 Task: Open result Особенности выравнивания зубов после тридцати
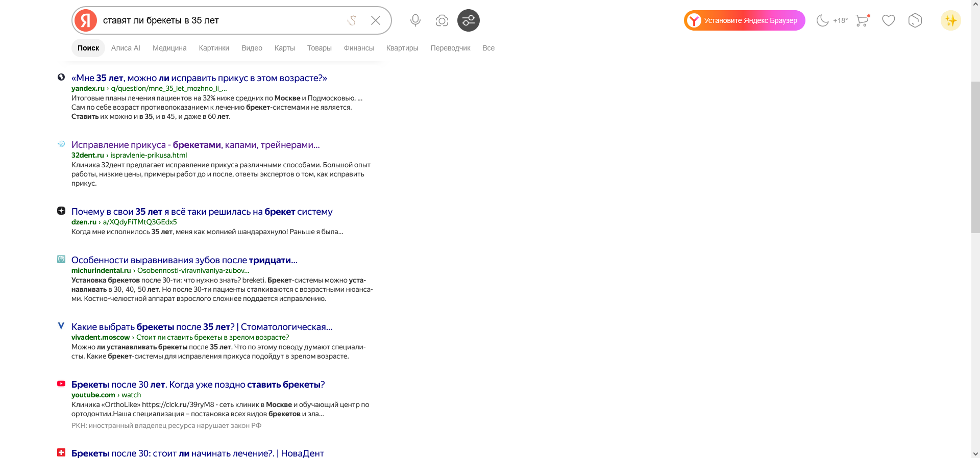click(184, 260)
